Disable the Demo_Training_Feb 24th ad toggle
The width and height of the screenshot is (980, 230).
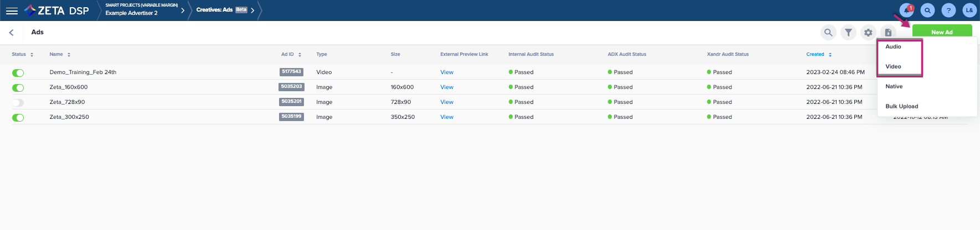(x=18, y=73)
